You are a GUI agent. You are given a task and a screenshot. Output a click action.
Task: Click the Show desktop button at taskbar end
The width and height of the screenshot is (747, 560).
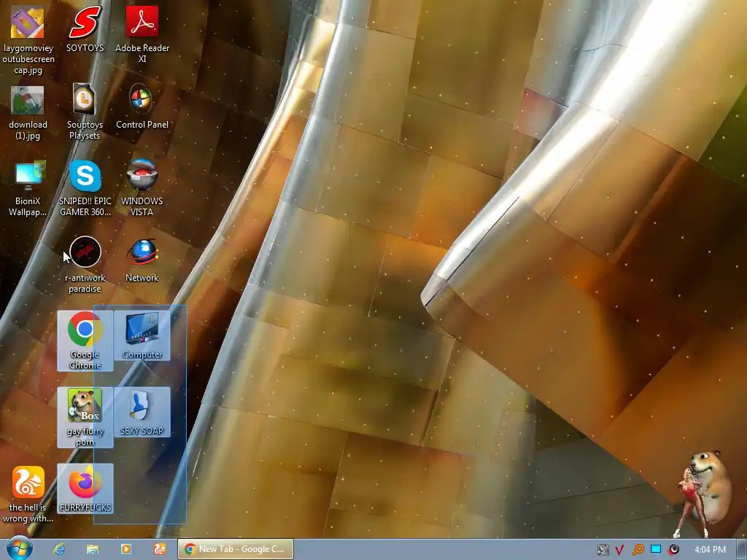click(741, 549)
